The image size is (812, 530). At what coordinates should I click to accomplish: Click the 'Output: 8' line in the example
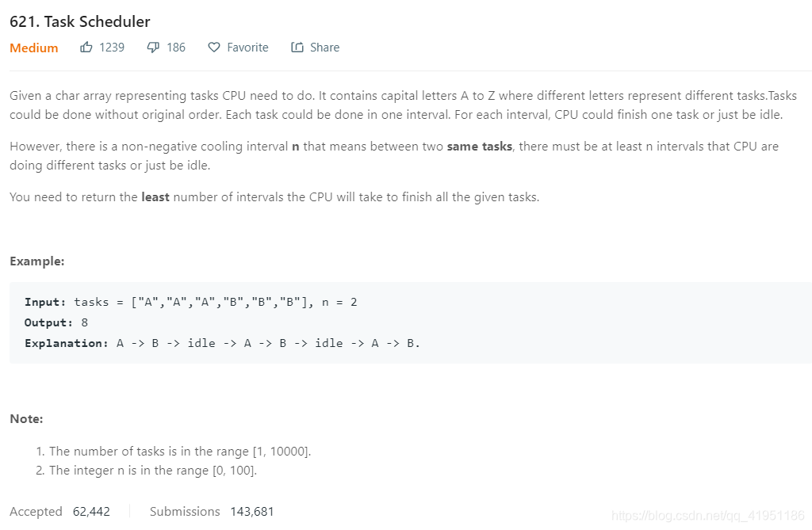coord(56,323)
